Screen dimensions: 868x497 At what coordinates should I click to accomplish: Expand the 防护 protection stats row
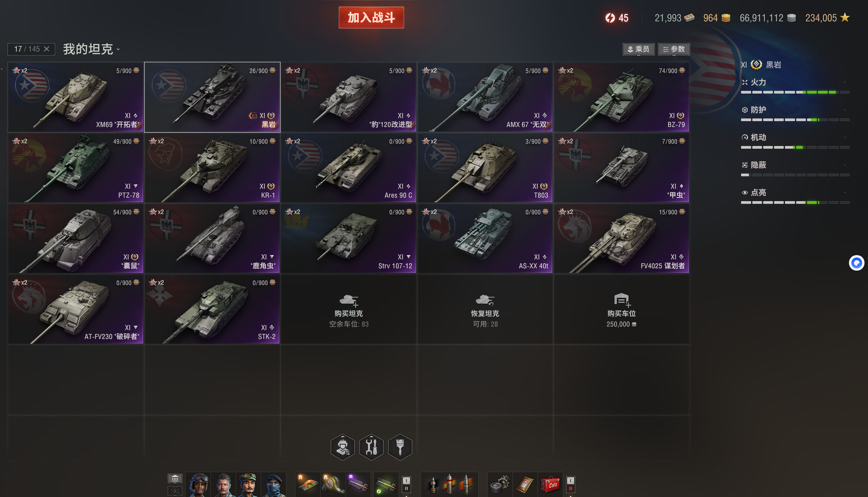pyautogui.click(x=795, y=110)
